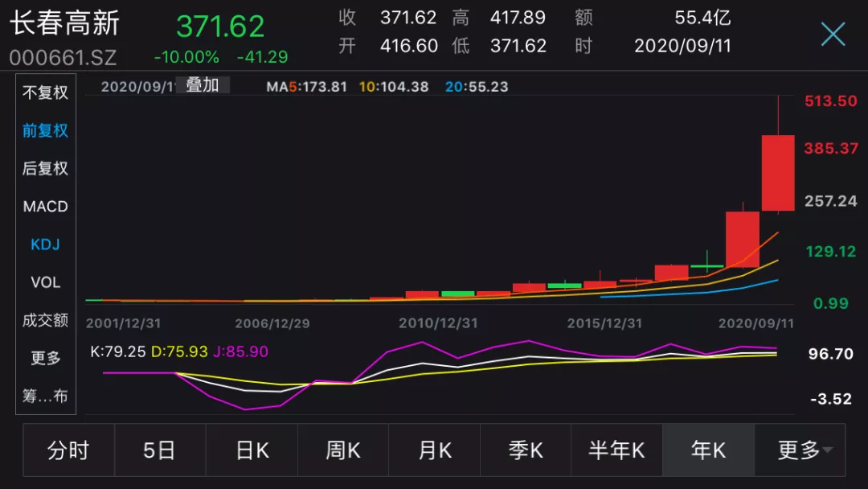
Task: Click K:79.25 indicator value
Action: (118, 351)
